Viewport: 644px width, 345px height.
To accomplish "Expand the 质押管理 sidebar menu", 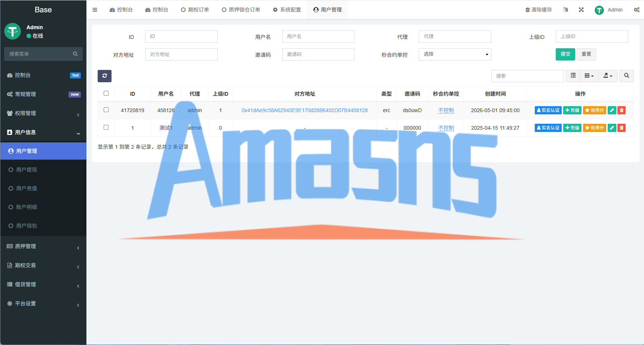I will point(43,246).
